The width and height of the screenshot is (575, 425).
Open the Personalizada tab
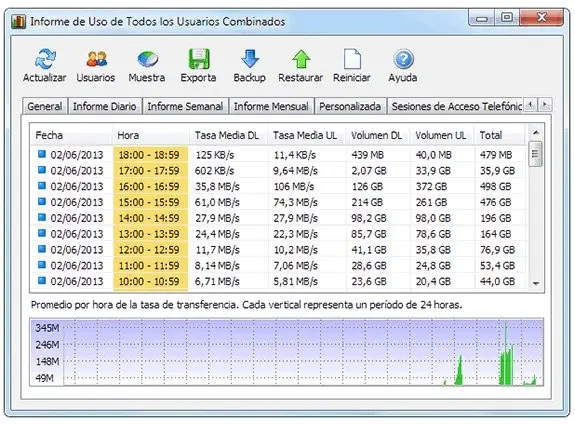[x=350, y=106]
